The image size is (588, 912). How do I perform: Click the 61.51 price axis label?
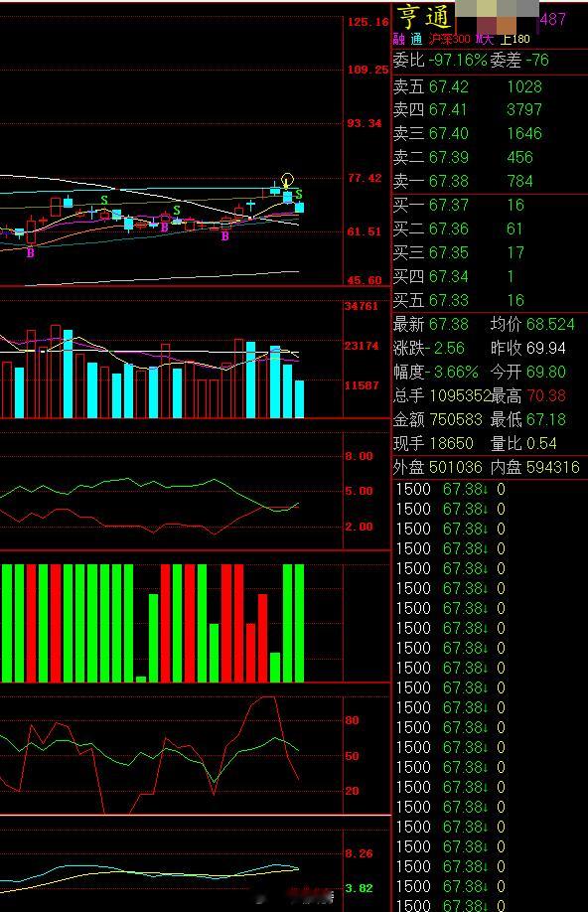click(x=365, y=231)
